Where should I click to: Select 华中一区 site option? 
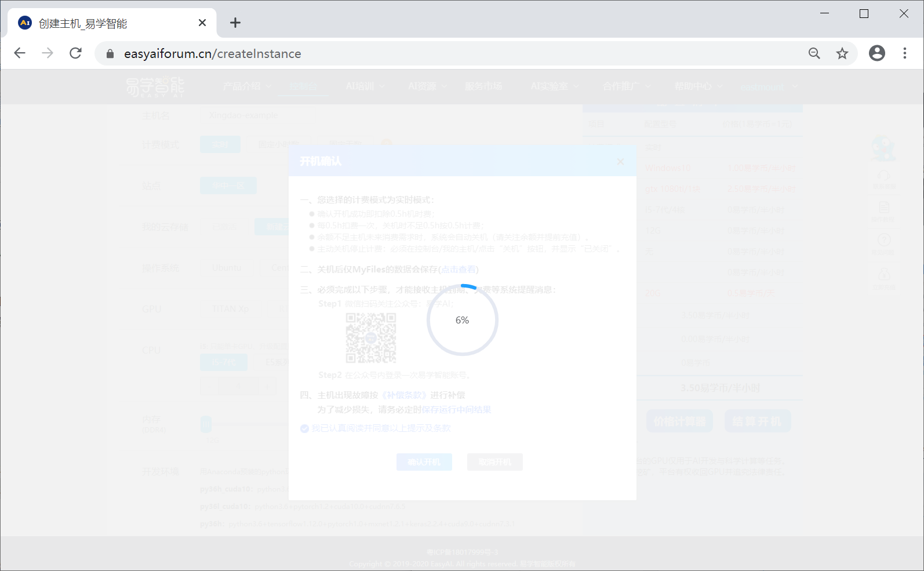click(228, 186)
